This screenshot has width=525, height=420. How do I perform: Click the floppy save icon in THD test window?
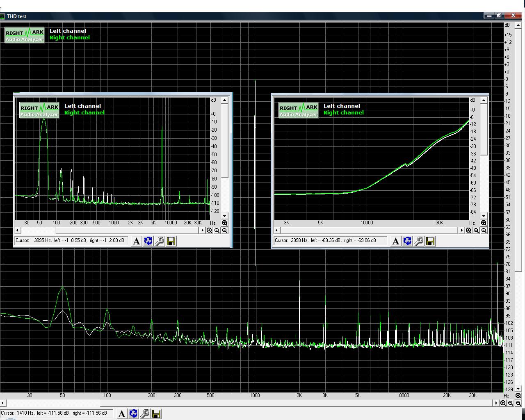tap(156, 414)
